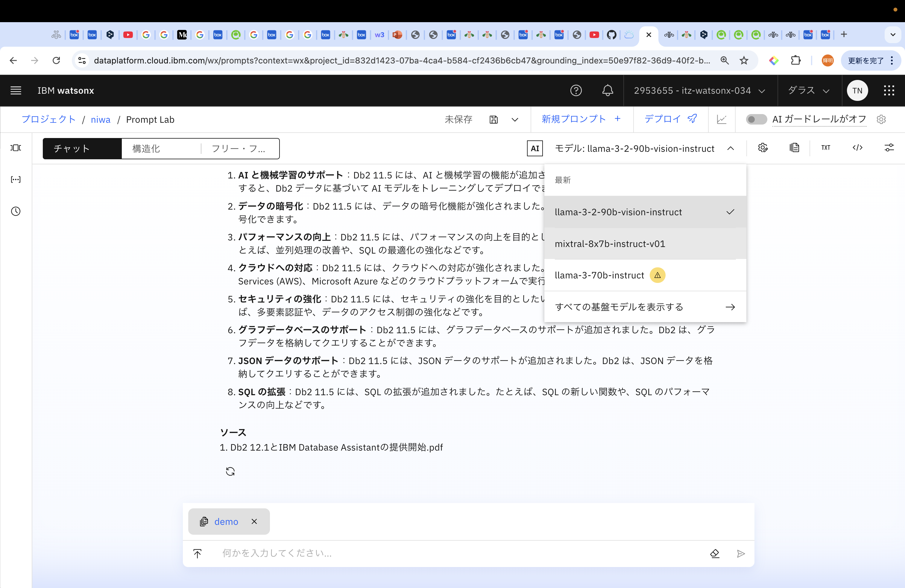Open model parameters sliders icon
905x588 pixels.
[889, 148]
